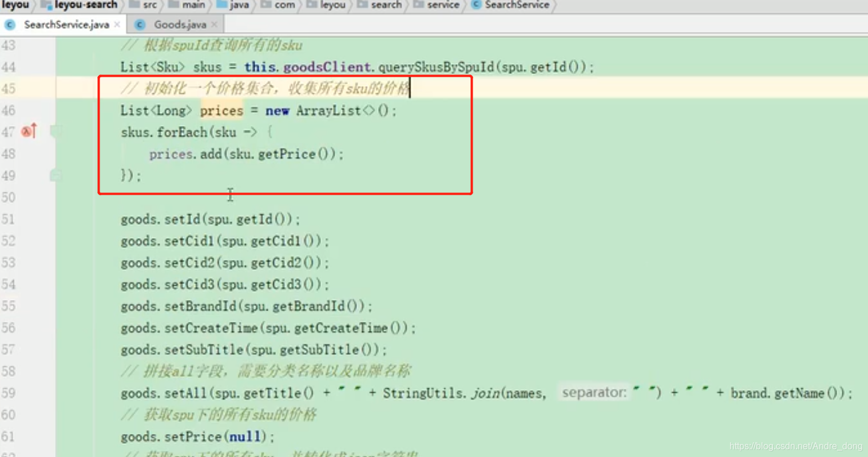
Task: Click the override gutter icon on line 47
Action: 29,131
